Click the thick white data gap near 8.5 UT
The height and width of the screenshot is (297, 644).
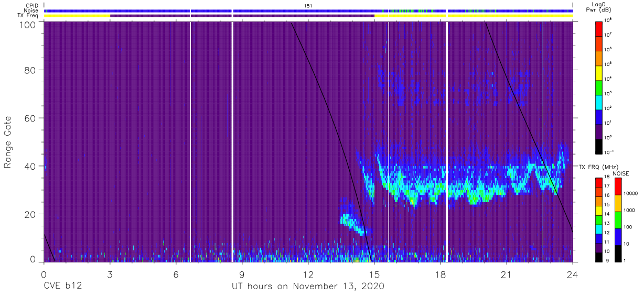(x=232, y=142)
